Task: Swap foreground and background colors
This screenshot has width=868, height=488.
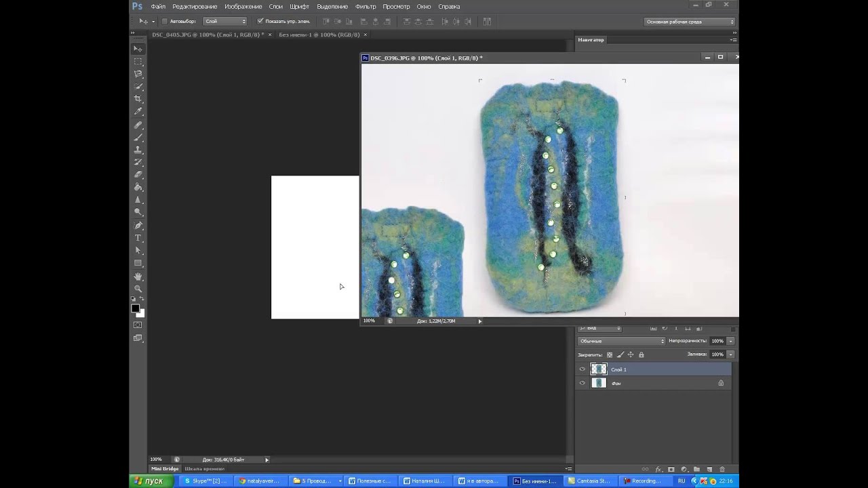Action: coord(142,299)
